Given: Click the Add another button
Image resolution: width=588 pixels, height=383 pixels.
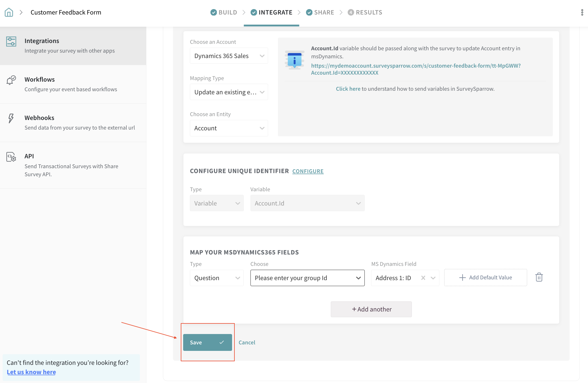Looking at the screenshot, I should [x=371, y=309].
